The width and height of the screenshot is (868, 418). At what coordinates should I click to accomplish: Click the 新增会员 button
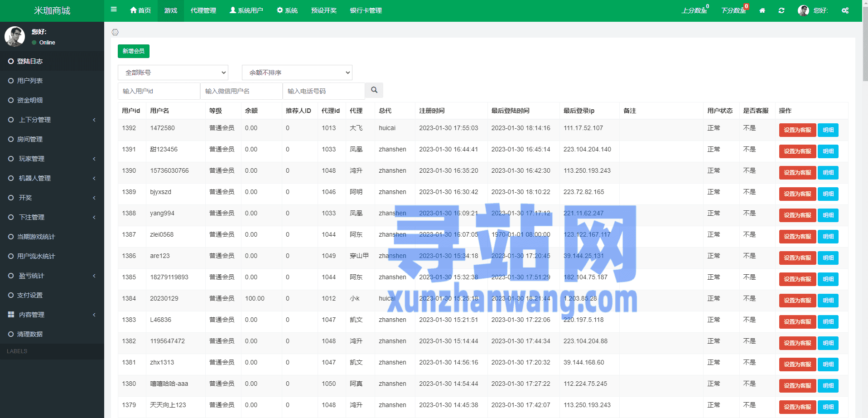tap(134, 51)
